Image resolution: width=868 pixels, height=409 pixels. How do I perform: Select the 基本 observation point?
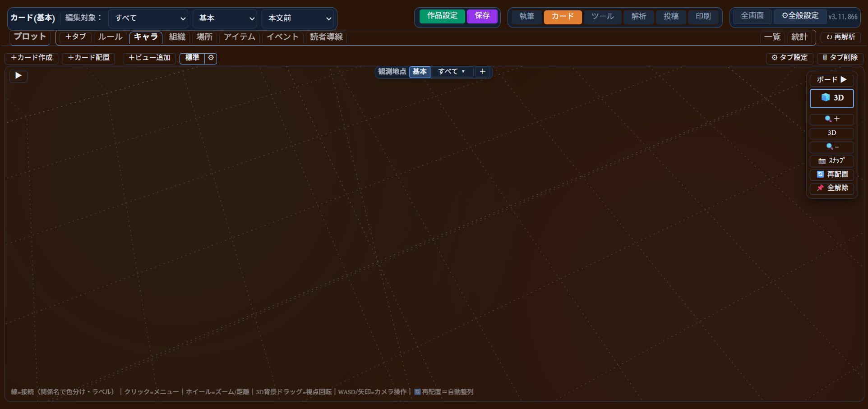[420, 72]
